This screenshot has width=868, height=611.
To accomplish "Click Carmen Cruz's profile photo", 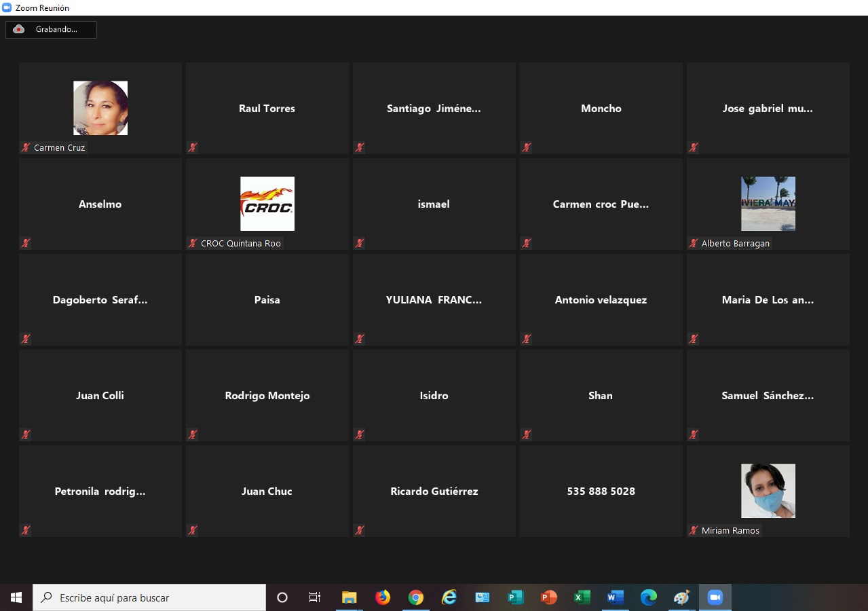I will [x=100, y=108].
